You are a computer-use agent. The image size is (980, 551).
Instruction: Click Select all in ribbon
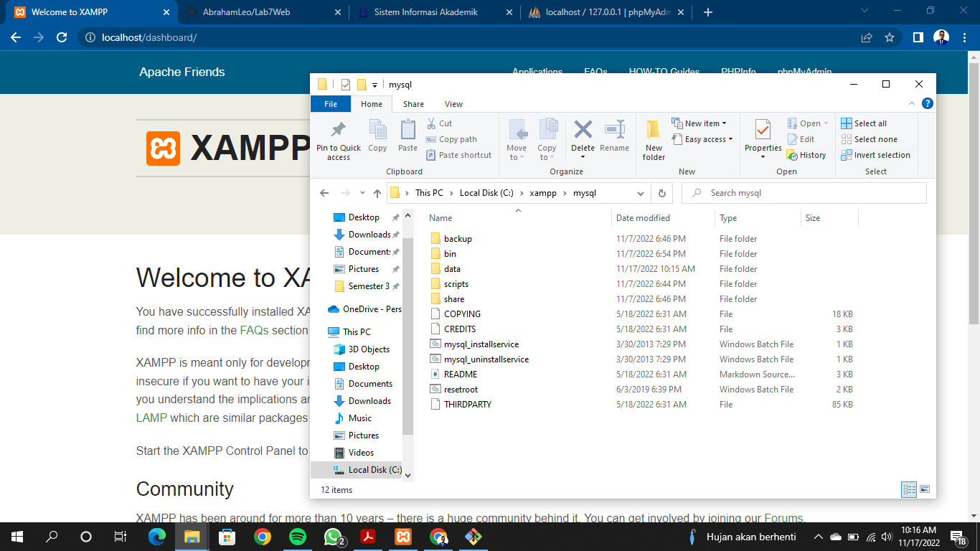(864, 123)
